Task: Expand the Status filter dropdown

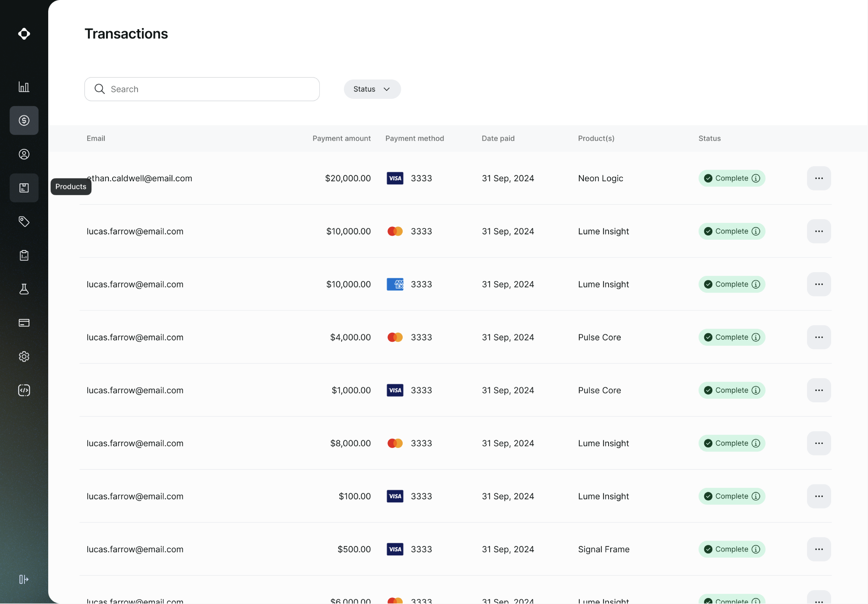Action: pyautogui.click(x=372, y=89)
